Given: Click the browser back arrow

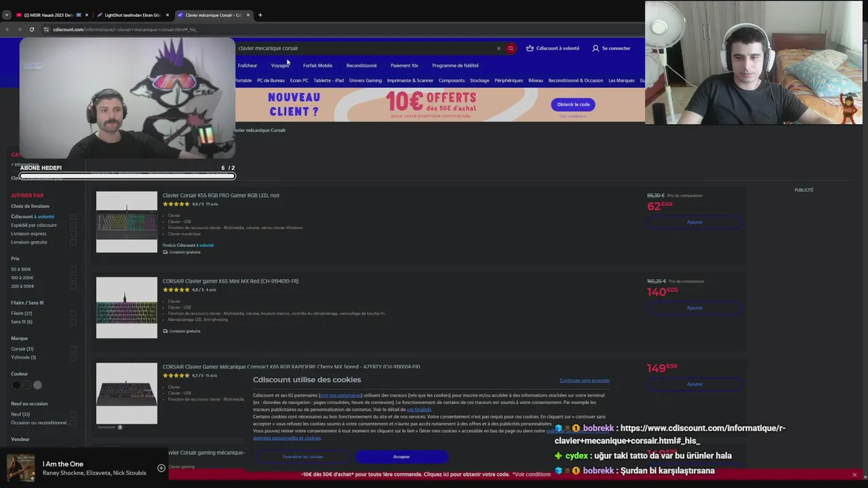Looking at the screenshot, I should [7, 29].
